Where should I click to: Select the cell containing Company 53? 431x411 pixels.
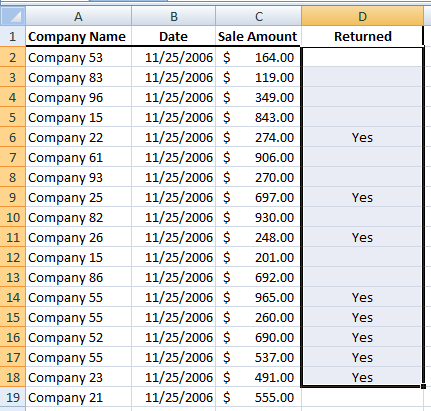point(79,57)
